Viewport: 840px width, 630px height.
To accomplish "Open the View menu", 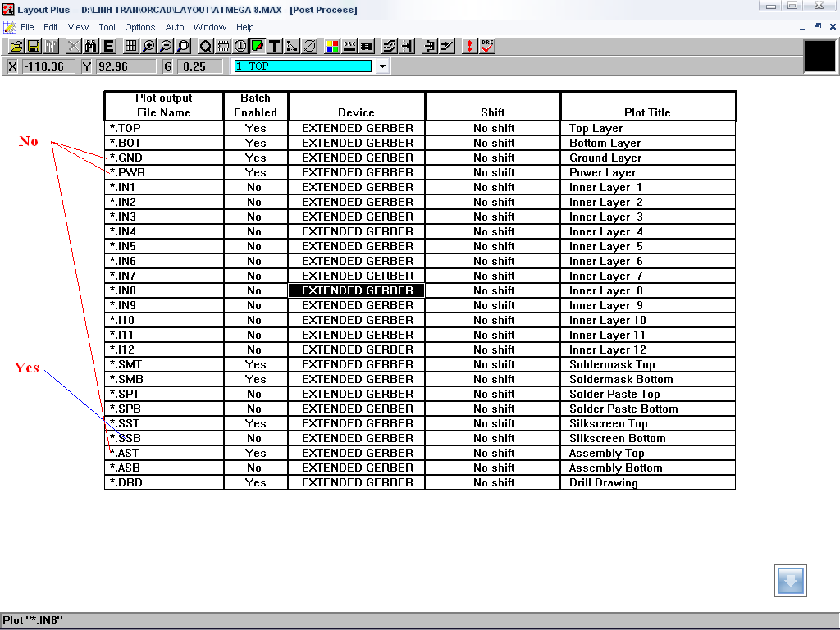I will [78, 27].
